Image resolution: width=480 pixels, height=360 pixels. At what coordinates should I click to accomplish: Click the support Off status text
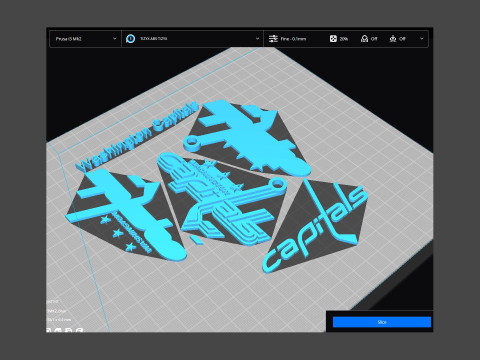374,39
